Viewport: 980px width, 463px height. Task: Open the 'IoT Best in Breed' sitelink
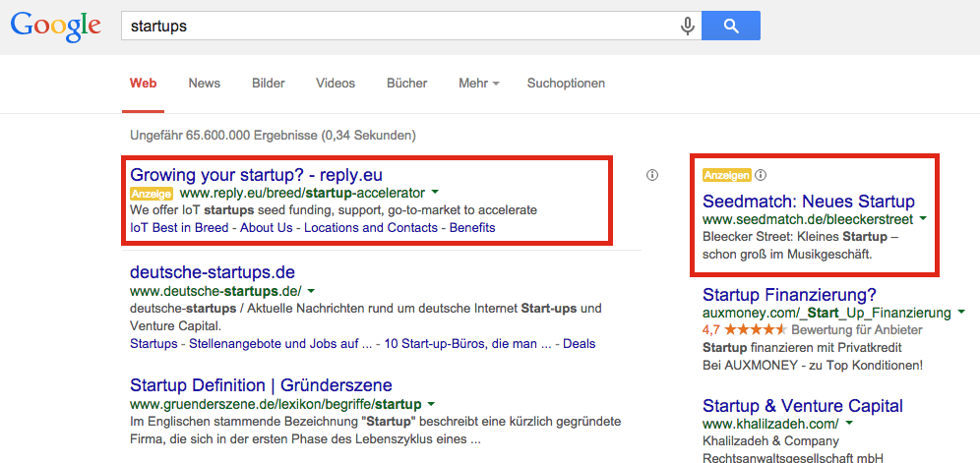(x=179, y=227)
